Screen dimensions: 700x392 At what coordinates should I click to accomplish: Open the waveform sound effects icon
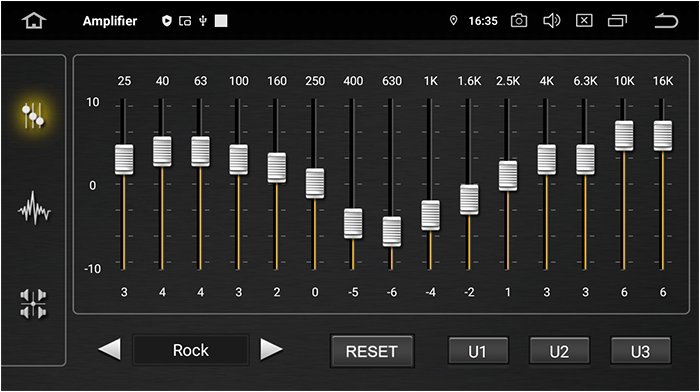[x=34, y=208]
